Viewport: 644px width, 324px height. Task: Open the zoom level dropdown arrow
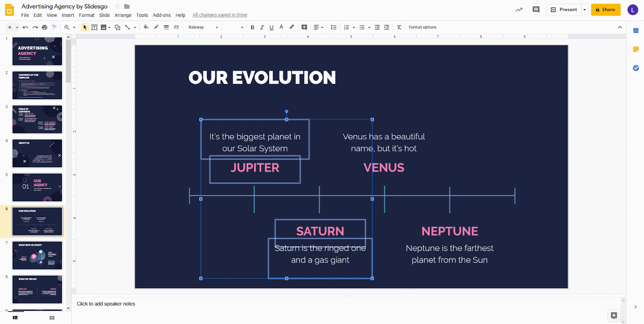pyautogui.click(x=74, y=27)
